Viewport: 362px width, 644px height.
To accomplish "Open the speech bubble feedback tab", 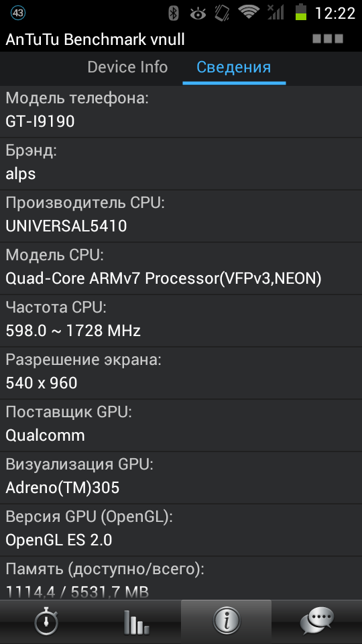I will point(317,622).
